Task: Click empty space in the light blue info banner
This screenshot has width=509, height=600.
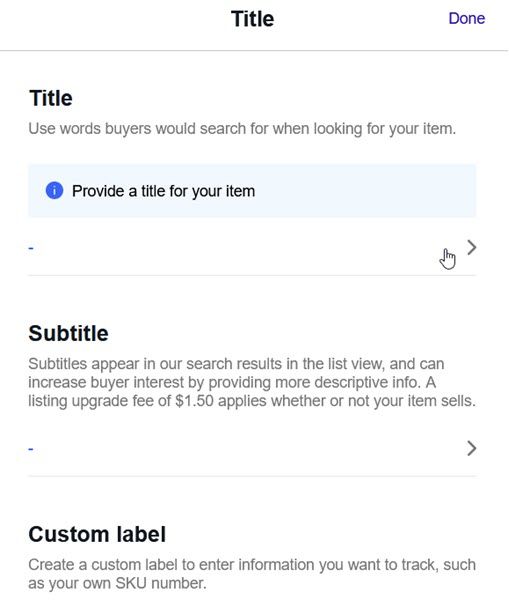Action: click(x=364, y=191)
